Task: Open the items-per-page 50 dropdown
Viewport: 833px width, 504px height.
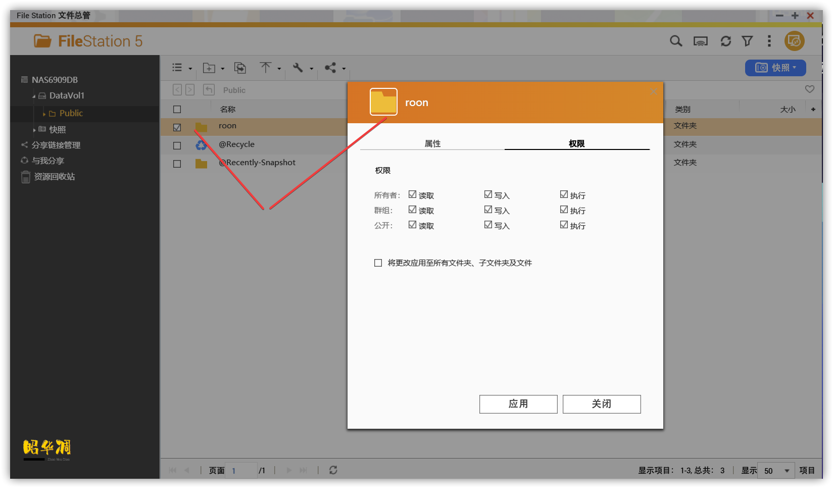Action: pos(775,471)
